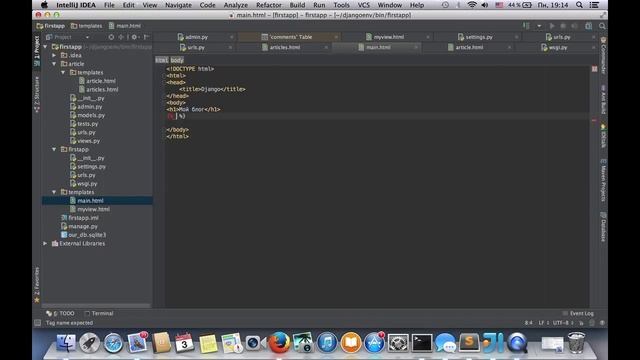Open App Store from the Dock
The width and height of the screenshot is (640, 360).
click(x=374, y=342)
